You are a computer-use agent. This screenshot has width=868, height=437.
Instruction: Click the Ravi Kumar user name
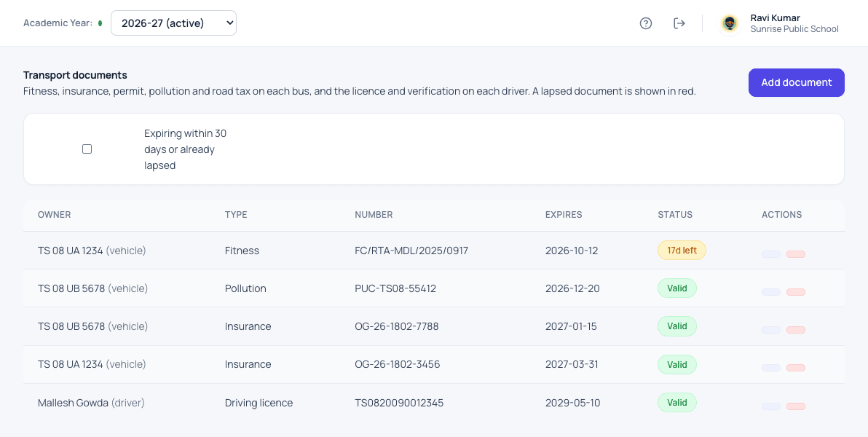775,17
